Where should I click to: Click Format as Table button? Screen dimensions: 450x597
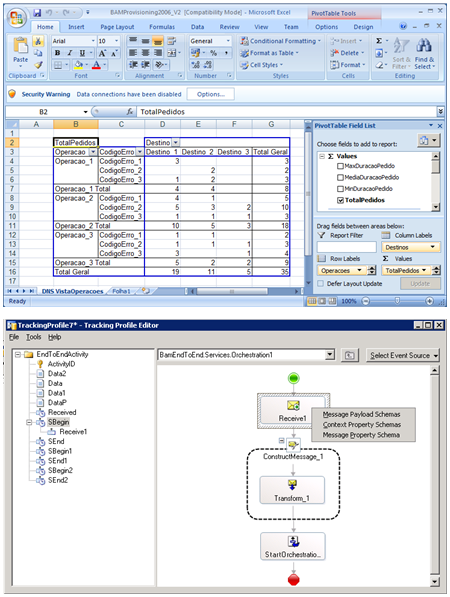click(270, 53)
